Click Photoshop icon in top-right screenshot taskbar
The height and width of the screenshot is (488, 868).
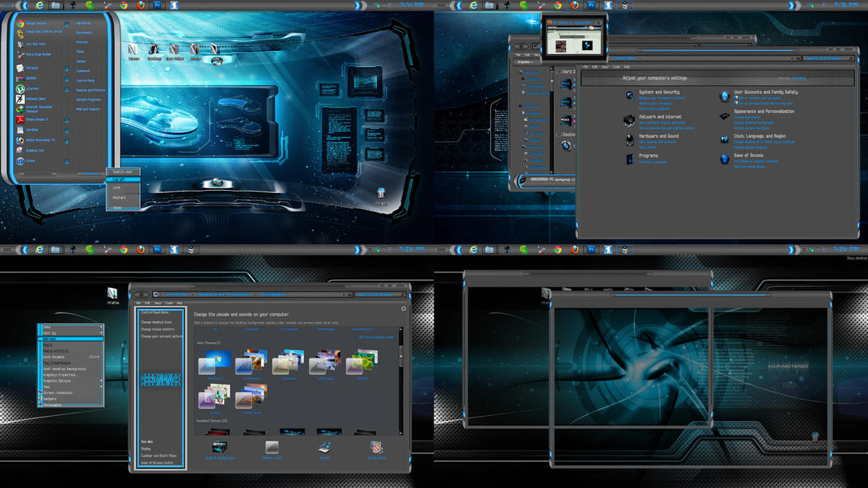pyautogui.click(x=591, y=5)
